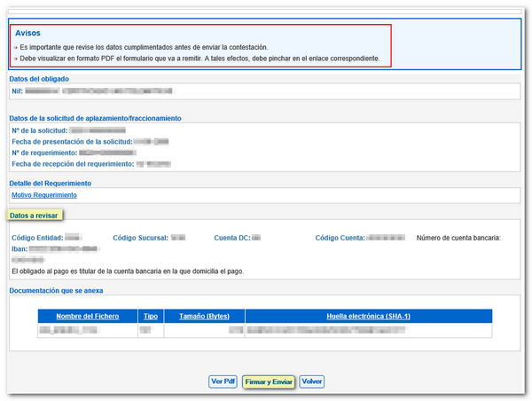This screenshot has width=532, height=401.
Task: Click the Documentación que se anexa heading
Action: [x=59, y=290]
